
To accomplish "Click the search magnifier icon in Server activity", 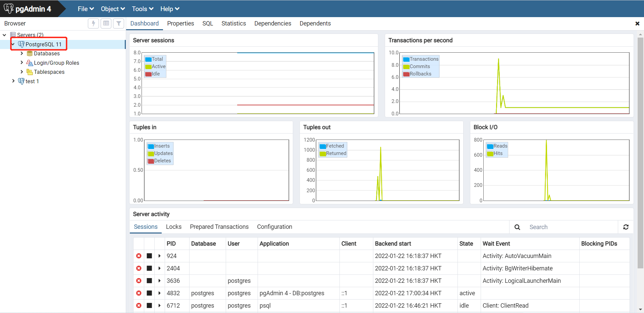I will click(517, 227).
